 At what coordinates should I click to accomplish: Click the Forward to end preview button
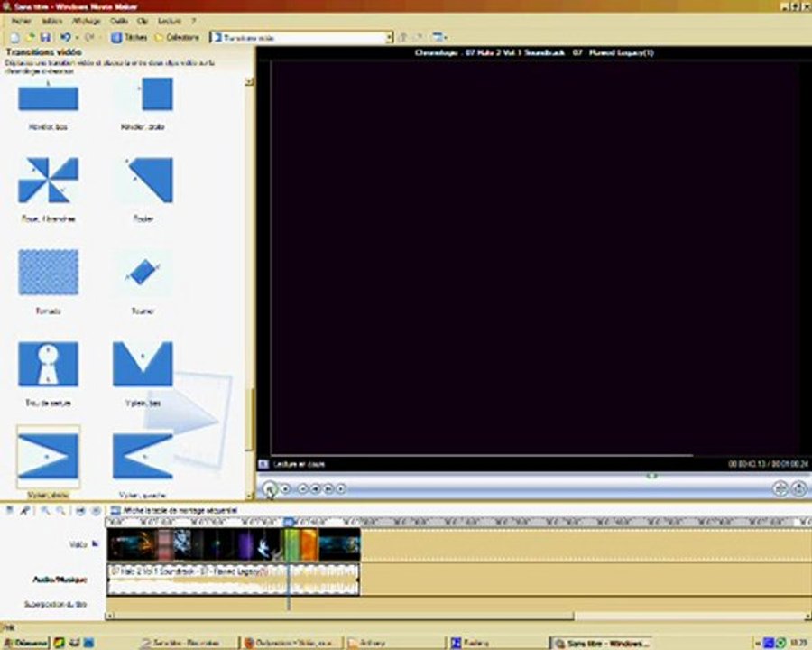(341, 488)
